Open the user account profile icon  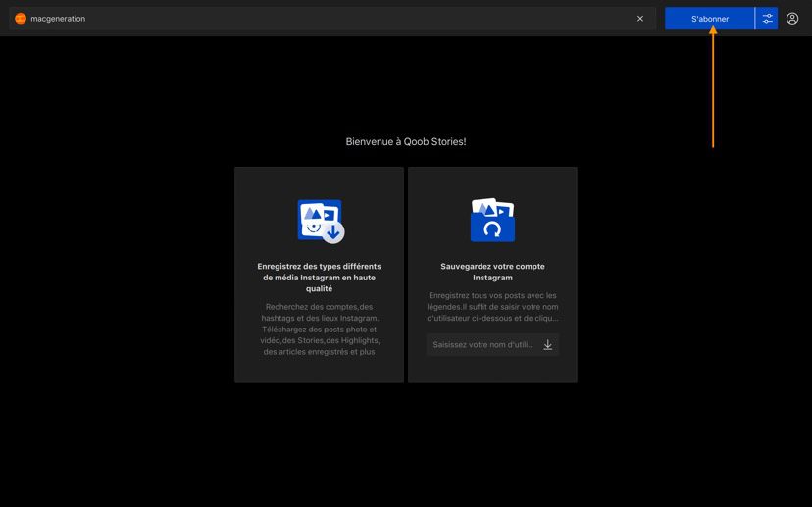[792, 19]
